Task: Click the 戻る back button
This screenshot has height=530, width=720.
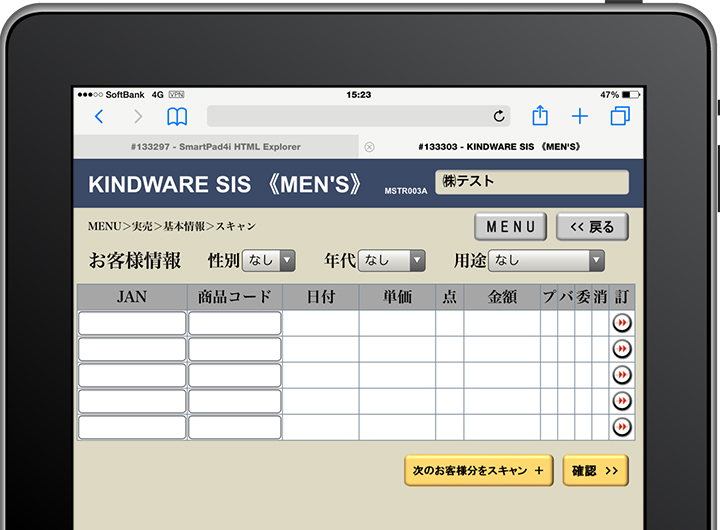Action: [592, 226]
